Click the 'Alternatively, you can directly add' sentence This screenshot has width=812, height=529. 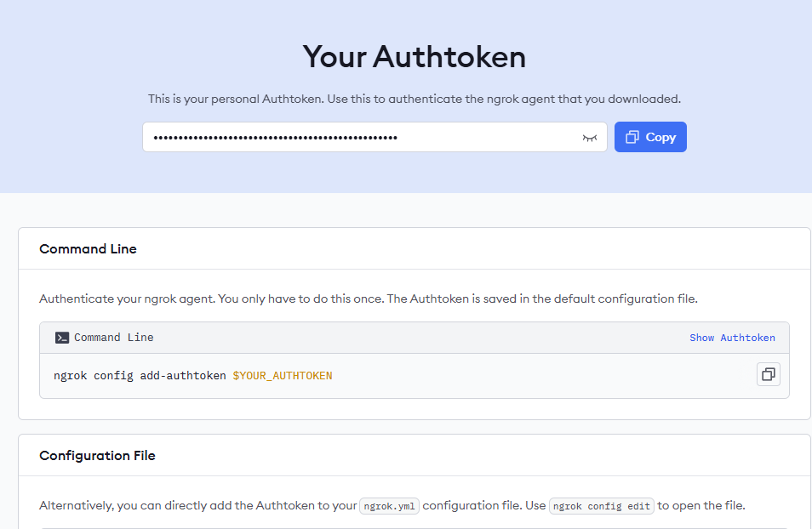tap(197, 506)
